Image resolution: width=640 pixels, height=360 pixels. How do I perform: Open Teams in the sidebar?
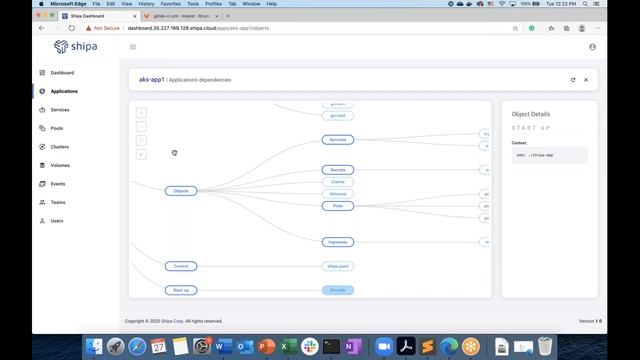(x=58, y=202)
